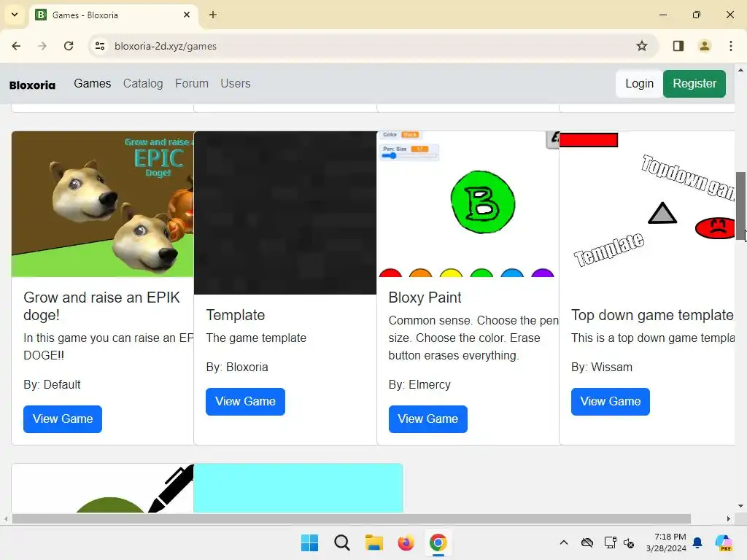Go back to the previous page

click(x=16, y=46)
